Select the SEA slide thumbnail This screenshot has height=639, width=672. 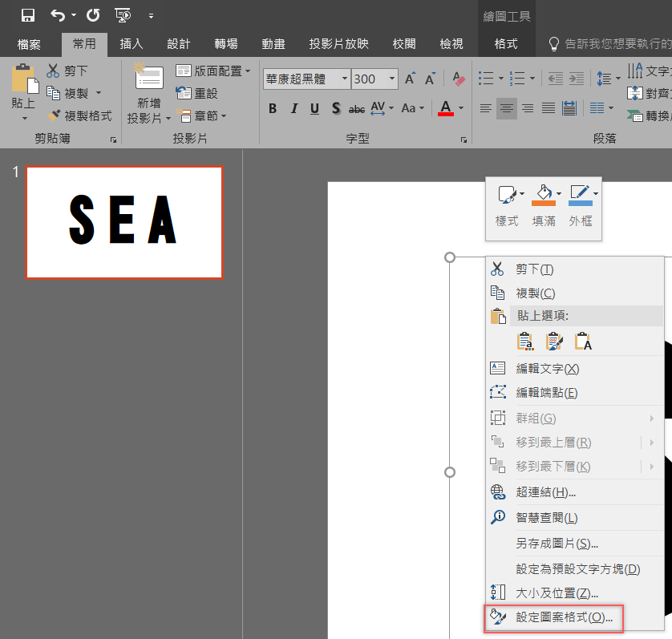point(124,222)
